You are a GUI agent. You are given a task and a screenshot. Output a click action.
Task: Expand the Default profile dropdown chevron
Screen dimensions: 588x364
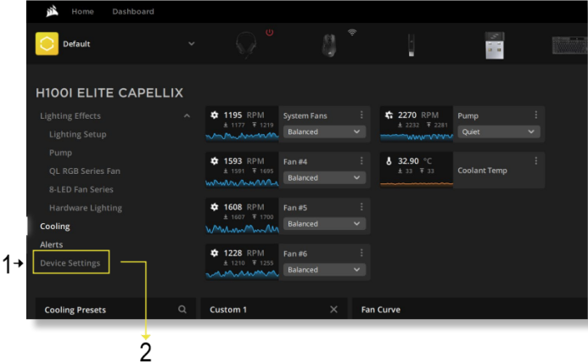(191, 44)
